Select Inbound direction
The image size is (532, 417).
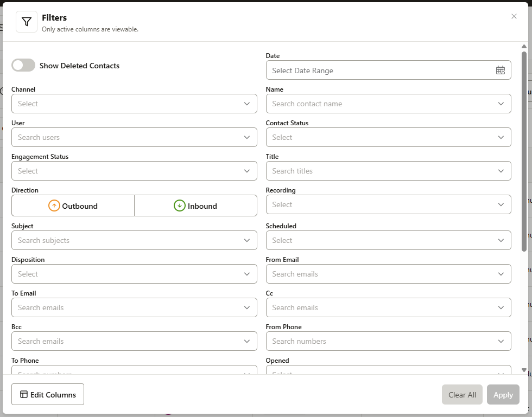pos(195,206)
